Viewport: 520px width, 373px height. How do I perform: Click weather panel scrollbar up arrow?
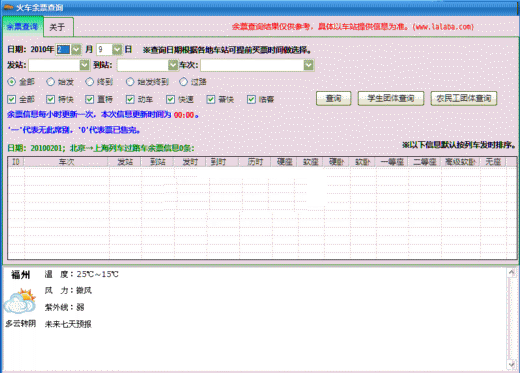click(511, 273)
